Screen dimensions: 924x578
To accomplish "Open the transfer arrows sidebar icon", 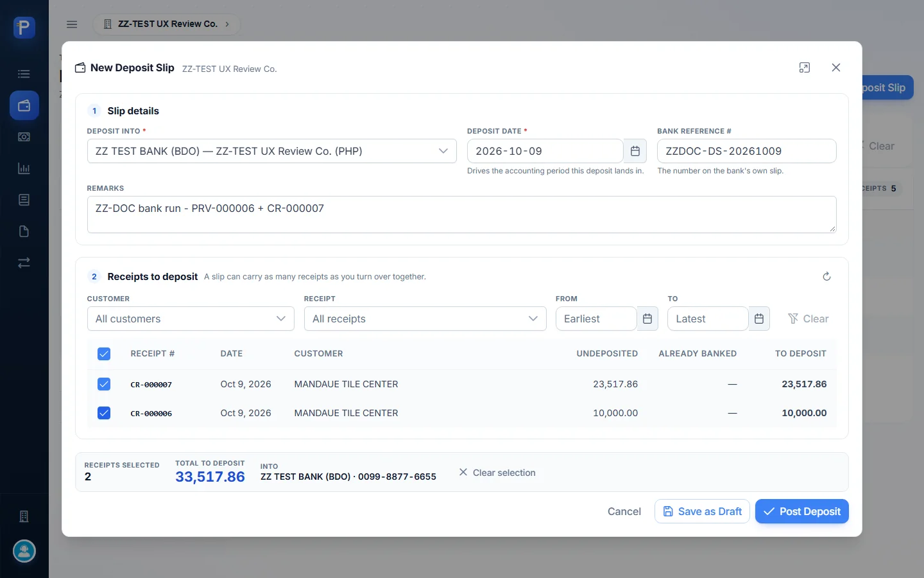I will coord(24,263).
